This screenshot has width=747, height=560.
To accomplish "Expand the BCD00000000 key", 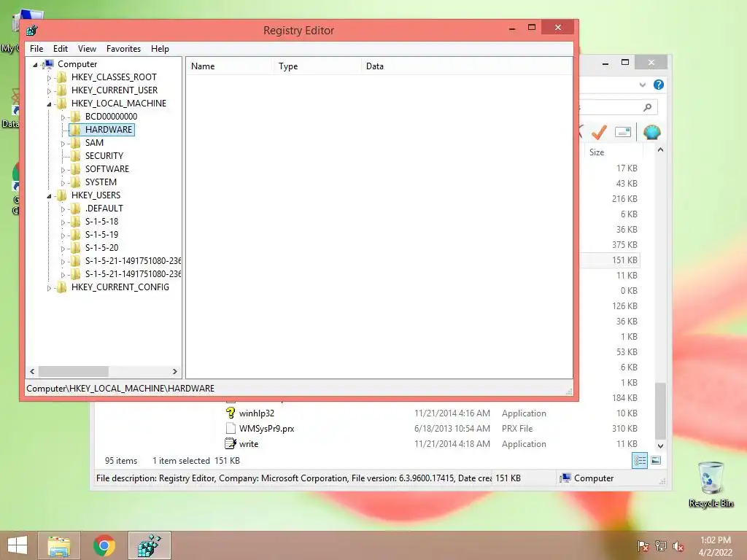I will coord(63,117).
